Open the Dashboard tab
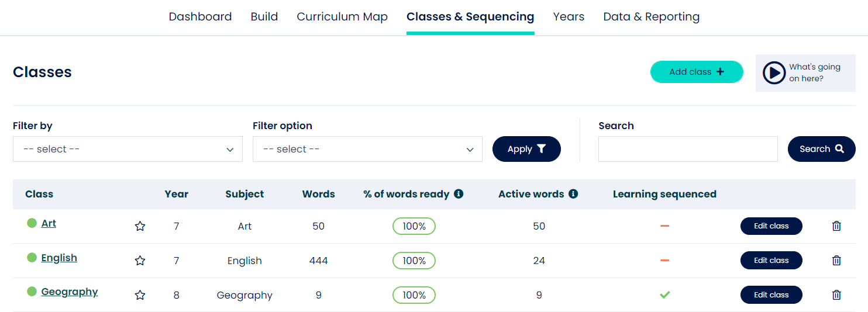Image resolution: width=868 pixels, height=312 pixels. tap(200, 17)
